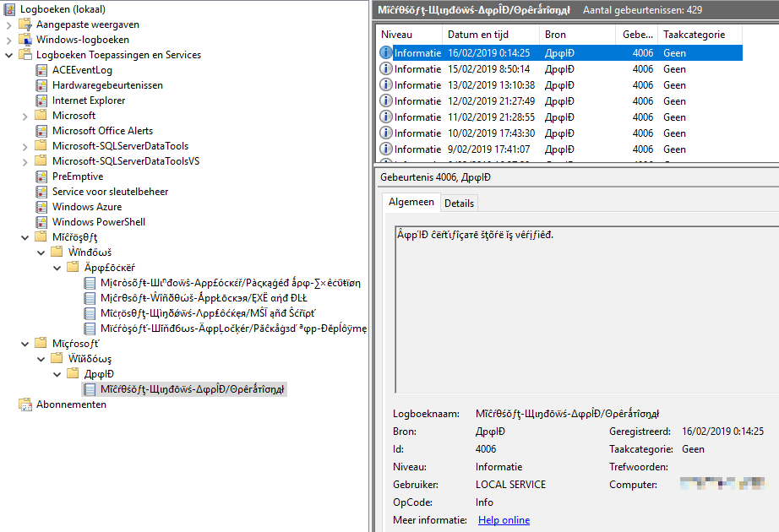Click 'Aantal gebeurtenissen: 429' count text
The image size is (779, 532).
642,10
